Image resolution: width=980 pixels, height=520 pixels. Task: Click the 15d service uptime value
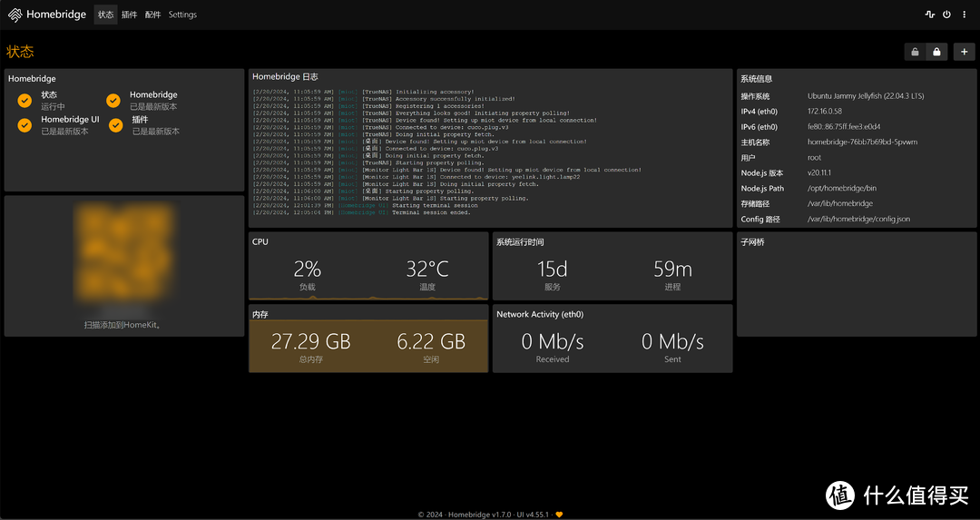pos(553,269)
